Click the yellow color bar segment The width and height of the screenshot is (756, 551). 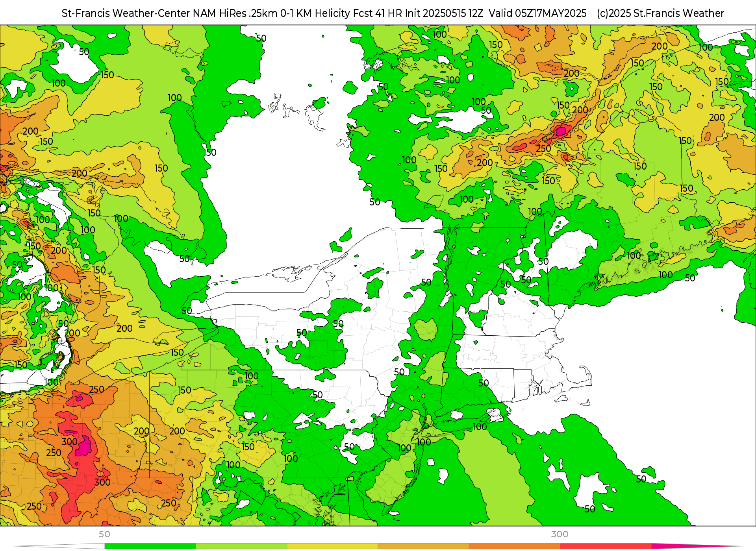(332, 546)
